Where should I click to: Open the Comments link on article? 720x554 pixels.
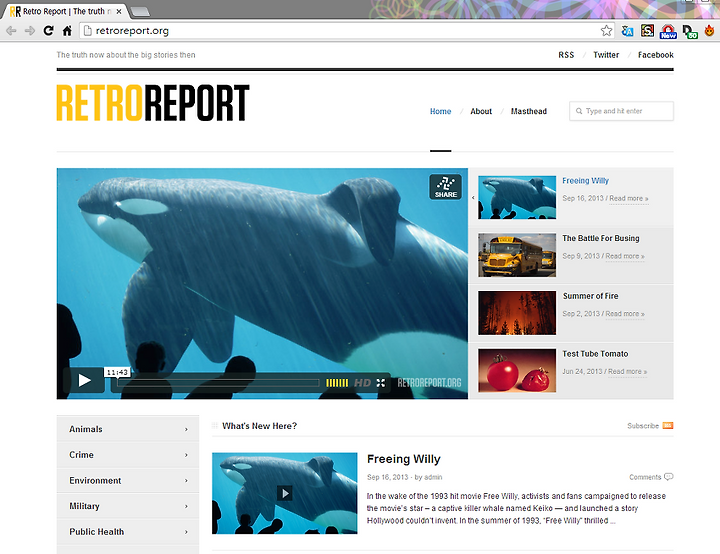click(x=645, y=477)
